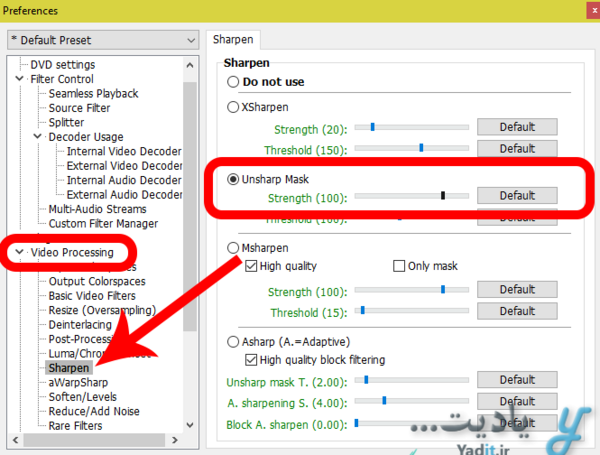Viewport: 600px width, 455px height.
Task: Select Seamless Playback tree item
Action: [x=93, y=93]
